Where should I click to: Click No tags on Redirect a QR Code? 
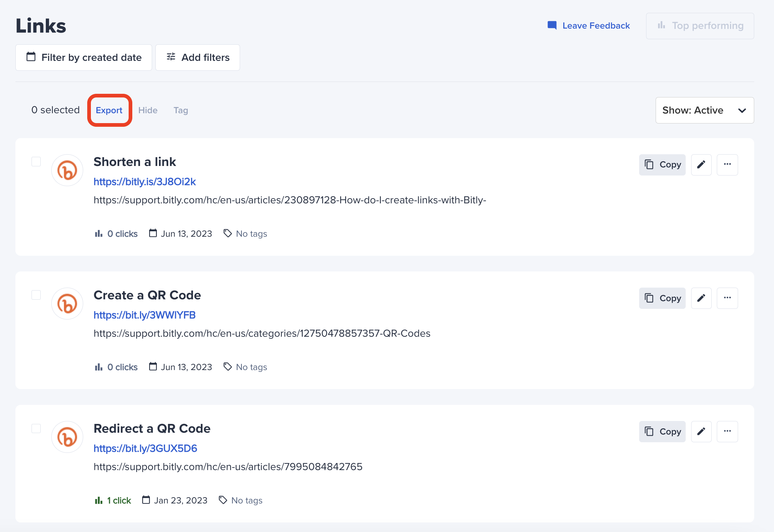click(x=247, y=500)
